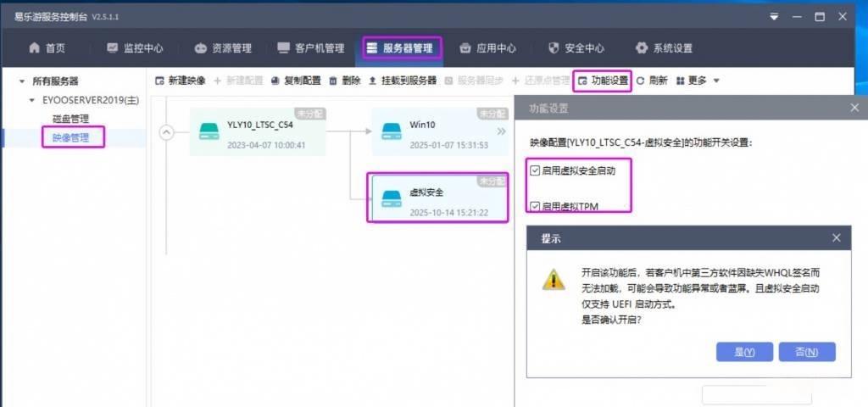The image size is (868, 407).
Task: Click timestamp 2023-04-07 10:00:41
Action: click(x=266, y=145)
